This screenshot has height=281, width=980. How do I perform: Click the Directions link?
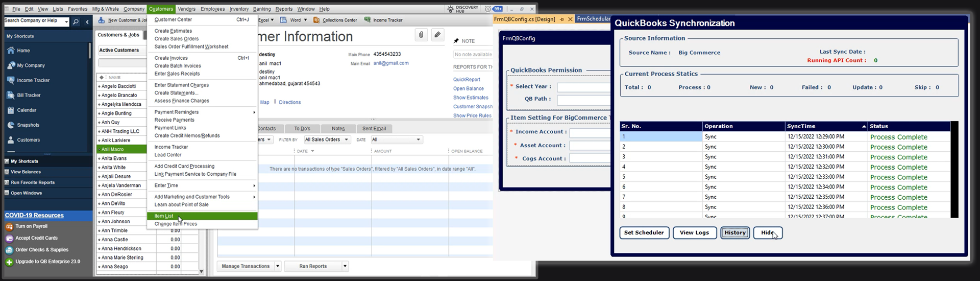[290, 102]
